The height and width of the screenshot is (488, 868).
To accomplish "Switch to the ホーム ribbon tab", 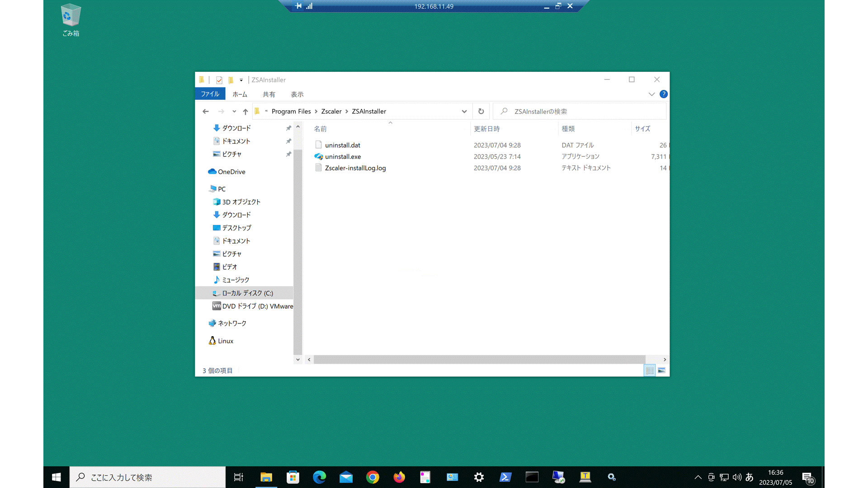I will click(x=240, y=94).
